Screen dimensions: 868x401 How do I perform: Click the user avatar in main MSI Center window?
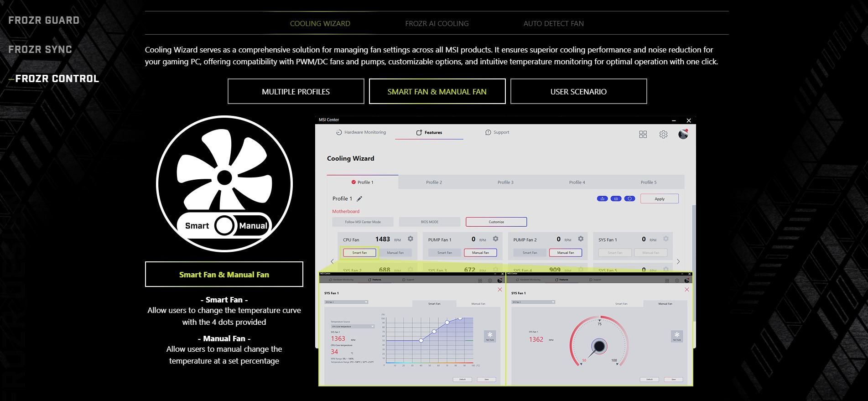pos(683,134)
